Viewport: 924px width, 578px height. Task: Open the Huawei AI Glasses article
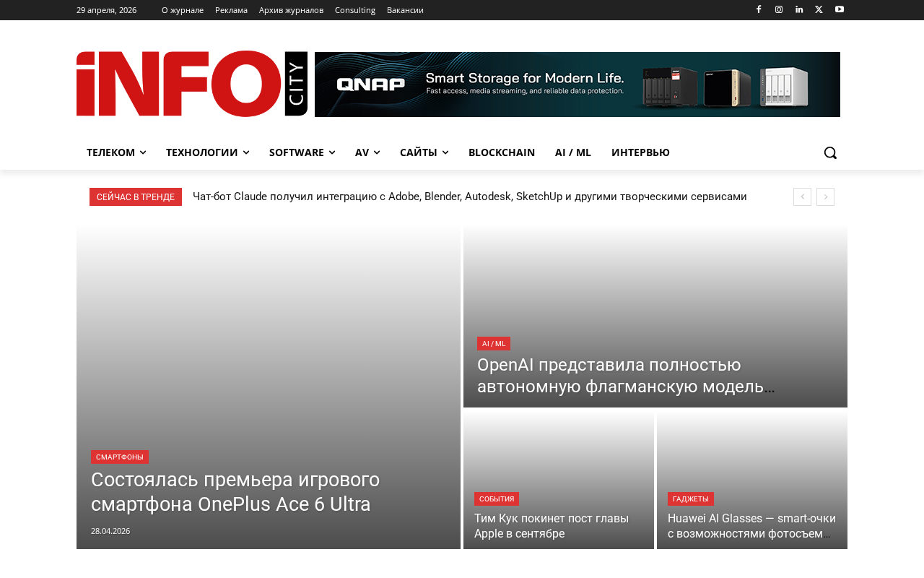click(752, 526)
